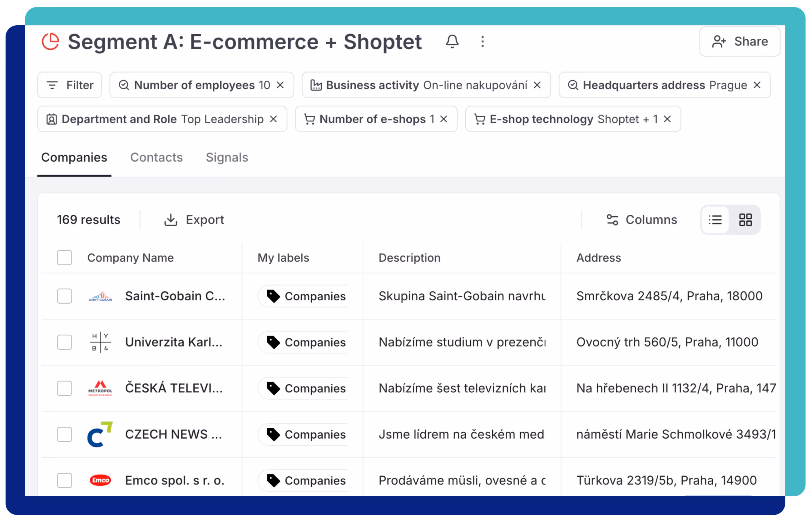Screen dimensions: 812x521
Task: Switch to grid card view
Action: [x=746, y=219]
